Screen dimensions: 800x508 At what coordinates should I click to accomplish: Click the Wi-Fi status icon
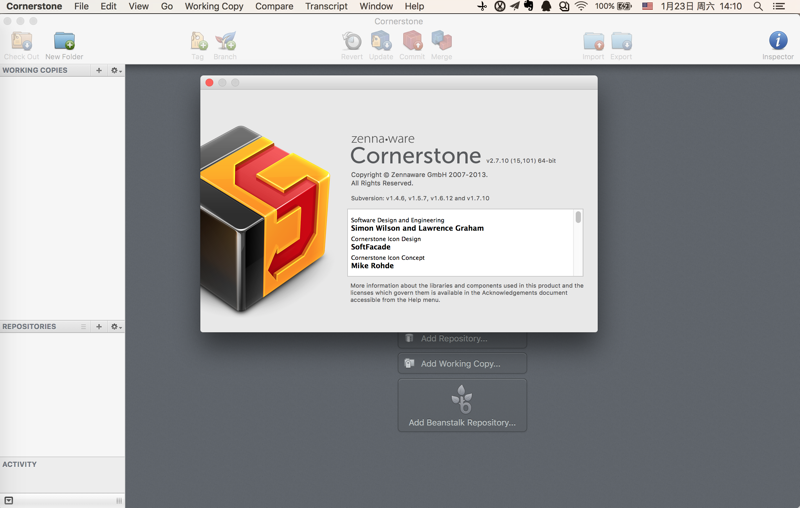[581, 6]
